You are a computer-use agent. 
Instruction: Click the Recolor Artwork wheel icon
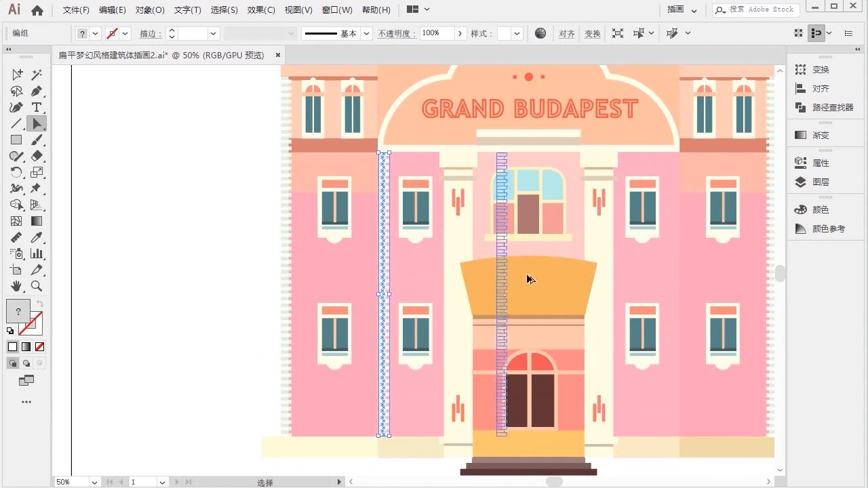[540, 33]
